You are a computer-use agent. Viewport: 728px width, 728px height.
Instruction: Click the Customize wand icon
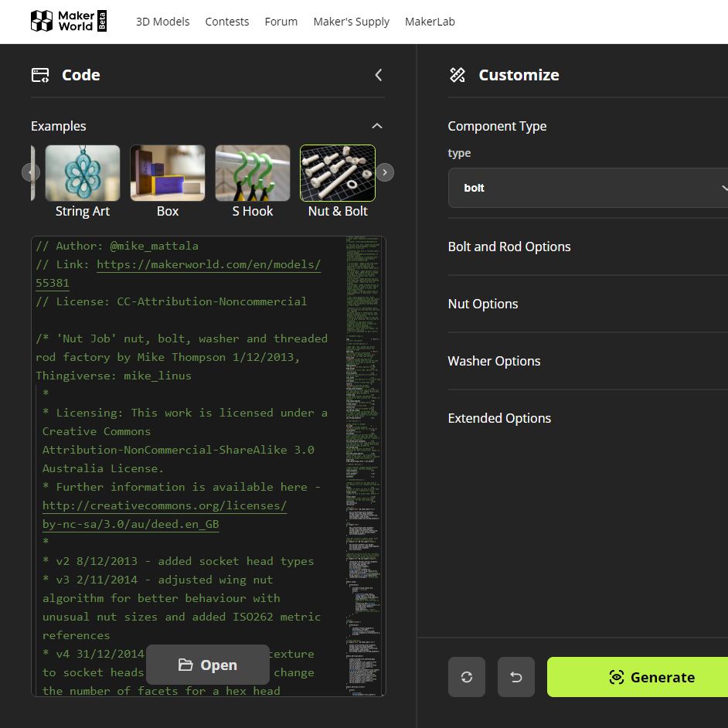pyautogui.click(x=458, y=75)
